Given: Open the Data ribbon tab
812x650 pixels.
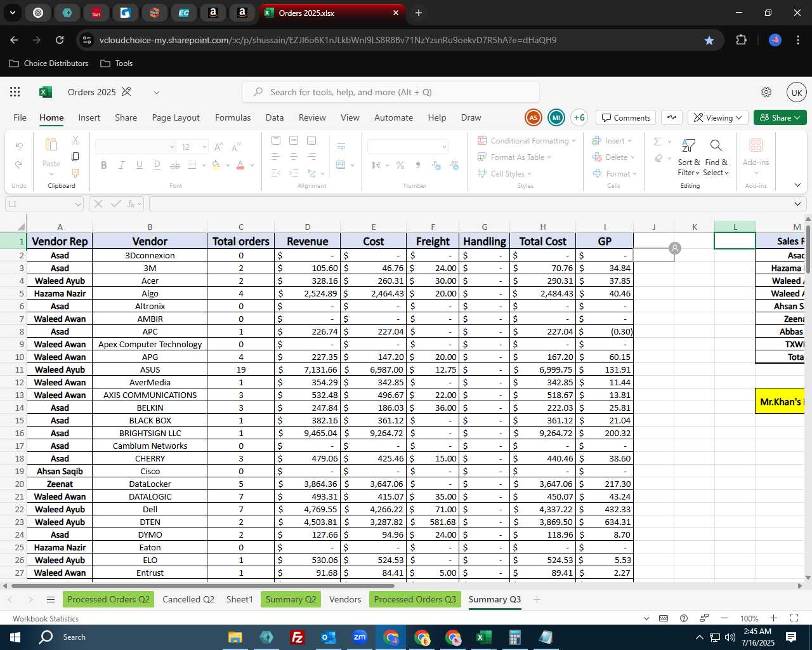Looking at the screenshot, I should click(x=275, y=117).
